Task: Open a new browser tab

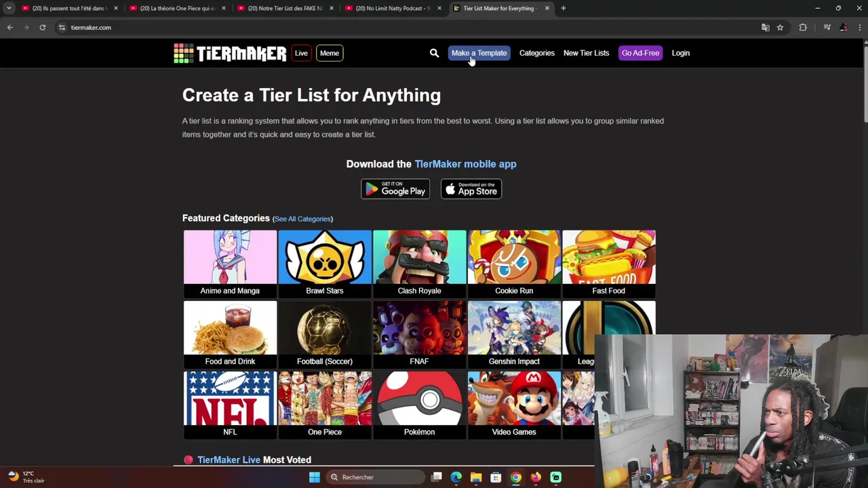Action: (x=564, y=8)
